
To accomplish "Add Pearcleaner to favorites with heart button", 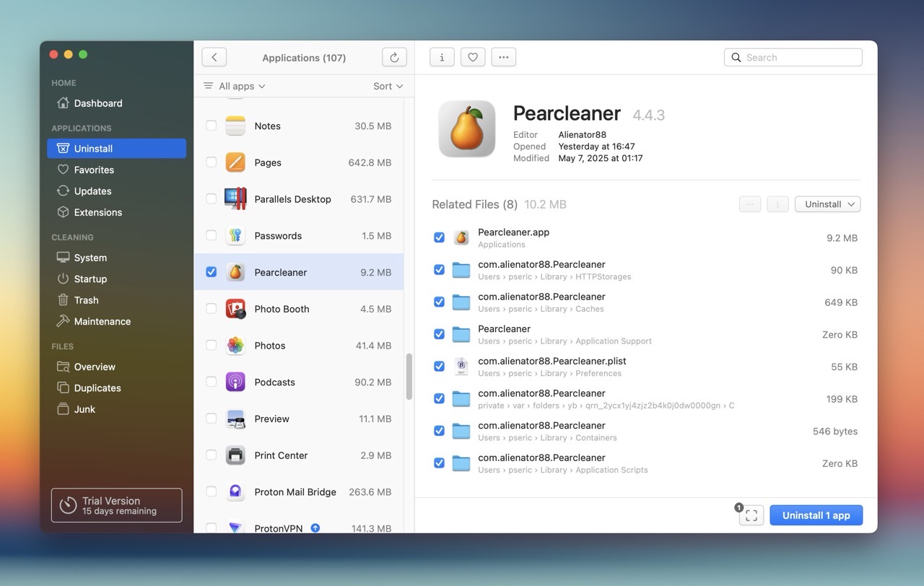I will pyautogui.click(x=473, y=58).
